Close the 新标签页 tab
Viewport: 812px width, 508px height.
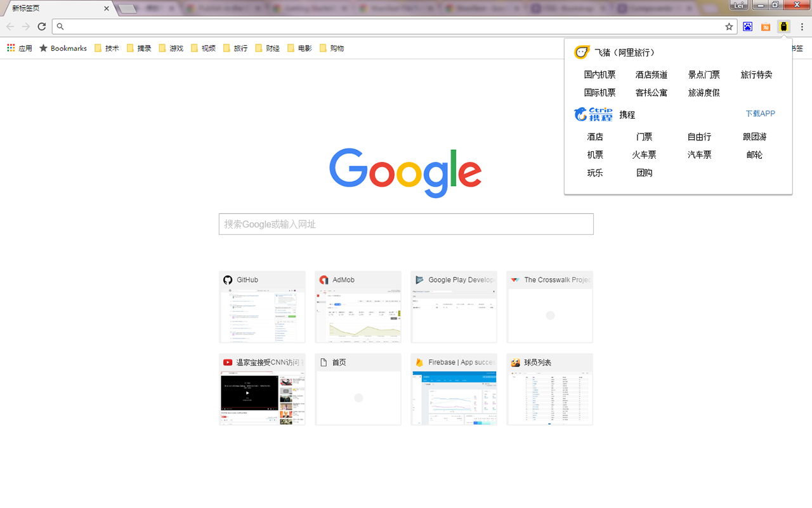coord(107,8)
